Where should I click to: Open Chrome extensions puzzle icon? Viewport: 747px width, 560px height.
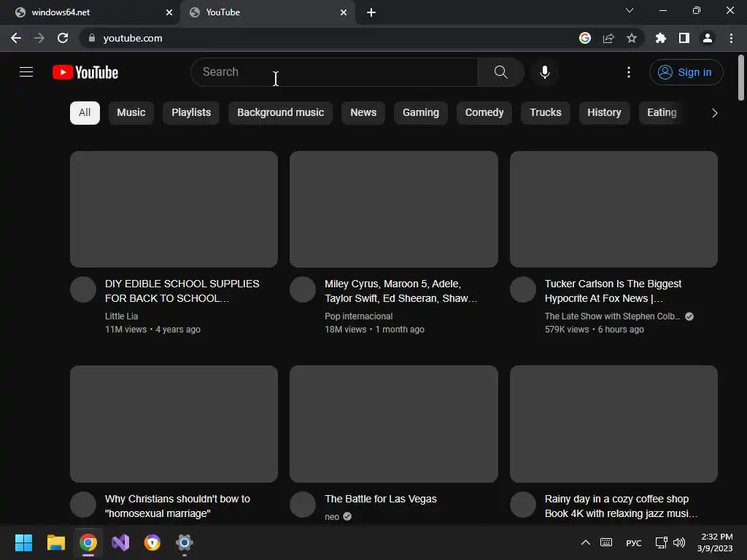pos(660,38)
